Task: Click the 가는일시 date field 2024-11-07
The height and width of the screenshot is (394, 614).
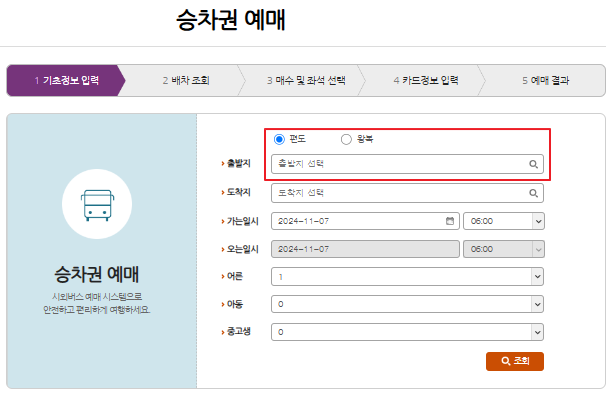Action: coord(365,221)
